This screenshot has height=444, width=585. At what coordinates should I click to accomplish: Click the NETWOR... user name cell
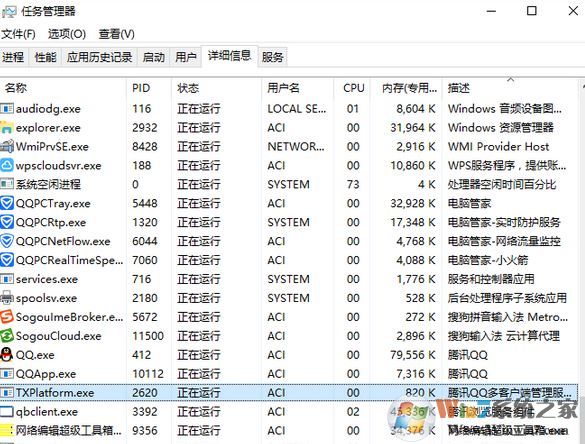(296, 147)
